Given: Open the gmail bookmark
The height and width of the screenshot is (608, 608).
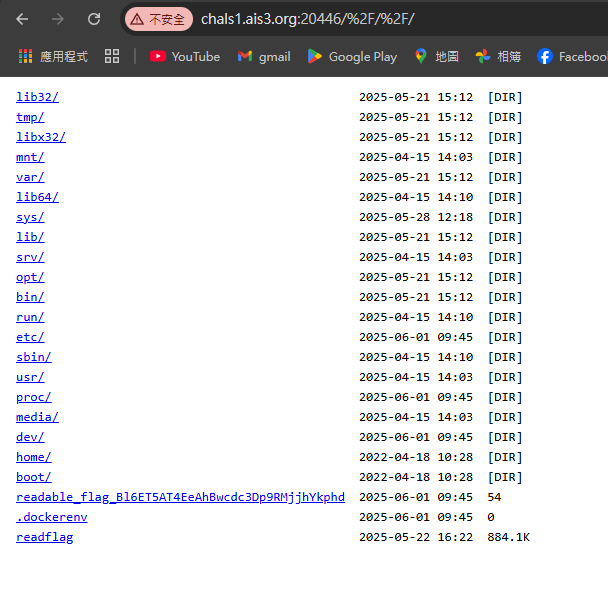Looking at the screenshot, I should click(264, 57).
